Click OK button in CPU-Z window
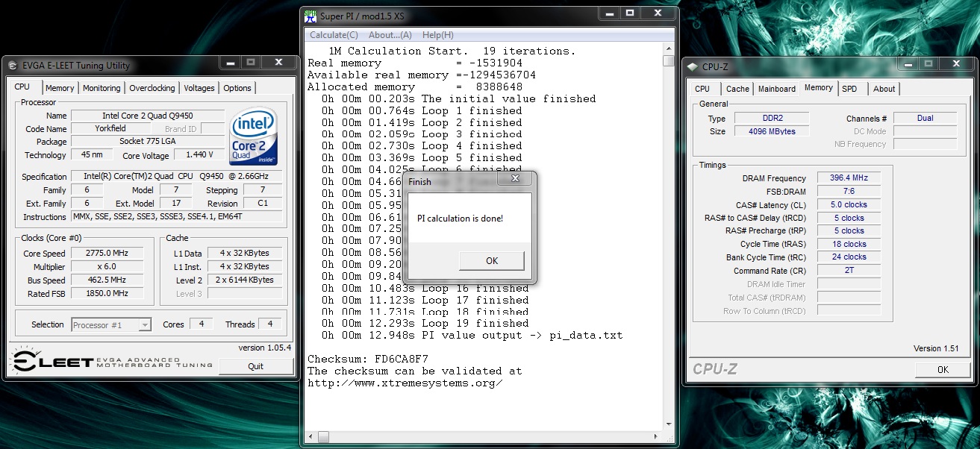The height and width of the screenshot is (449, 980). (943, 369)
